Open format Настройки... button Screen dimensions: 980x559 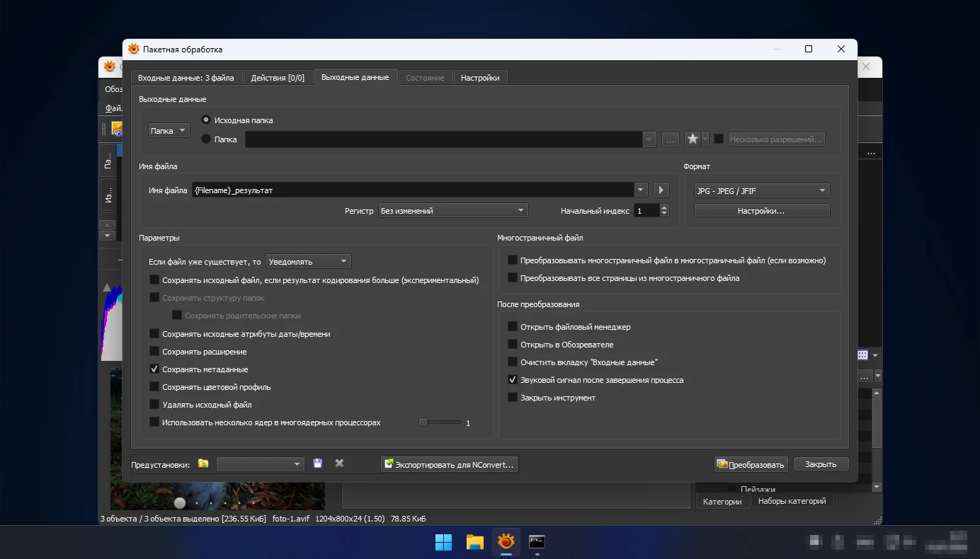pos(762,211)
